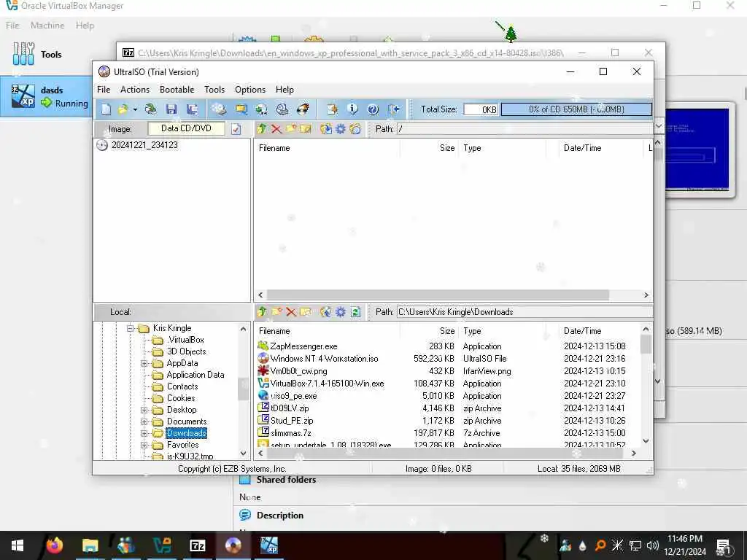Click New Folder icon in image pane toolbar
Image resolution: width=747 pixels, height=560 pixels.
coord(291,128)
